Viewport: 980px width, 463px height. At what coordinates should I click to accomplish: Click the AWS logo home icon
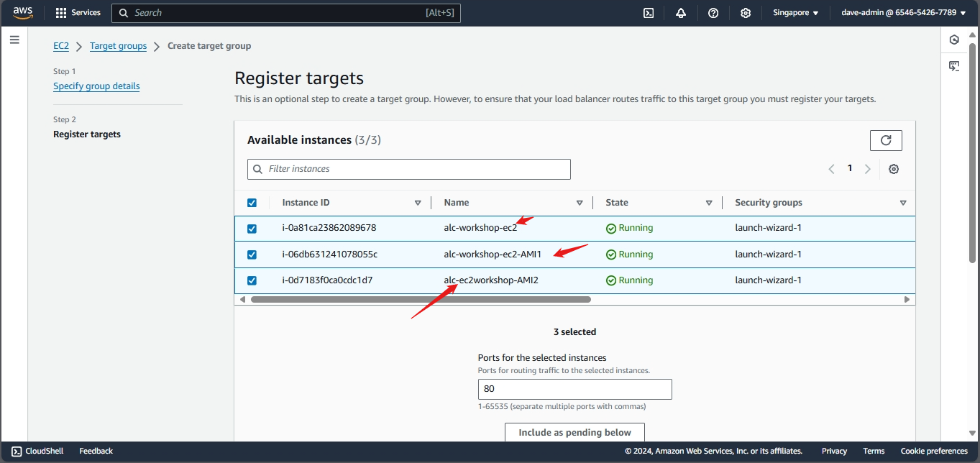23,13
